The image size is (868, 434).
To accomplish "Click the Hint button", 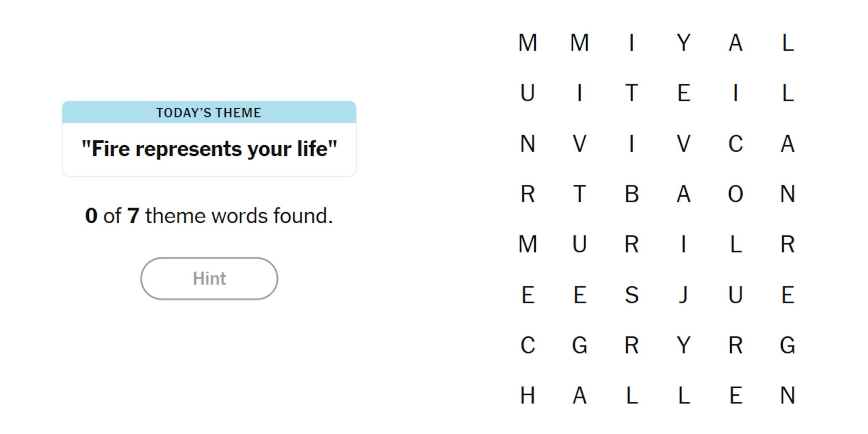I will [x=209, y=279].
